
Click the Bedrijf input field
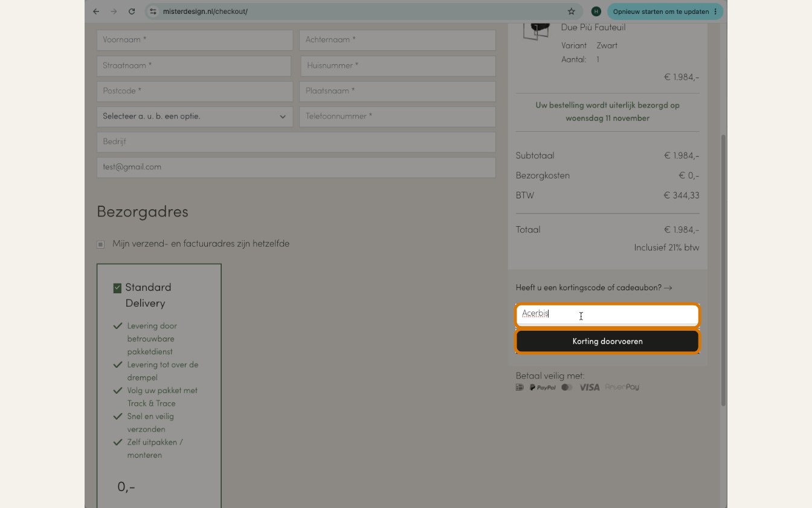pos(296,142)
